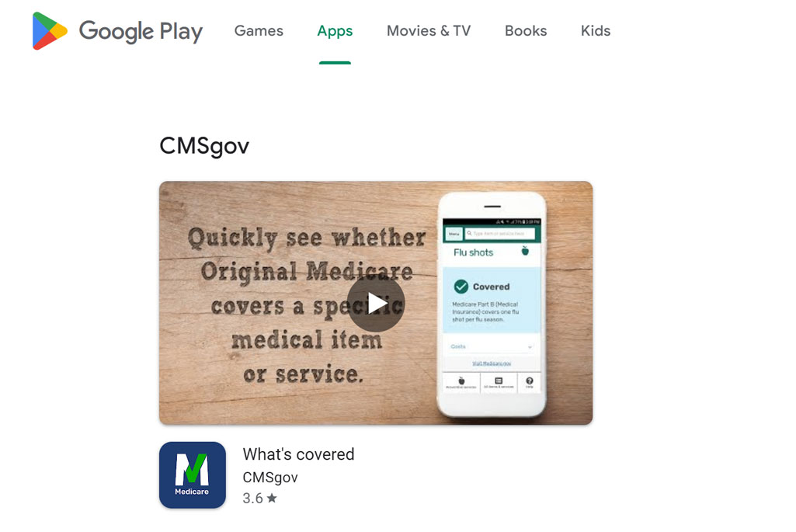
Task: Switch to the Games tab
Action: tap(259, 31)
